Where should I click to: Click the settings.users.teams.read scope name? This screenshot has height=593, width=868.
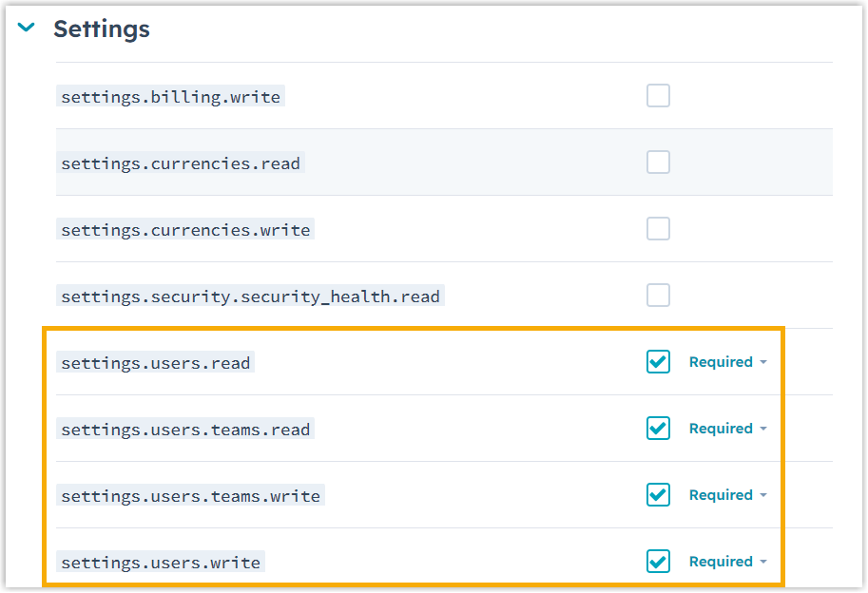pyautogui.click(x=185, y=430)
